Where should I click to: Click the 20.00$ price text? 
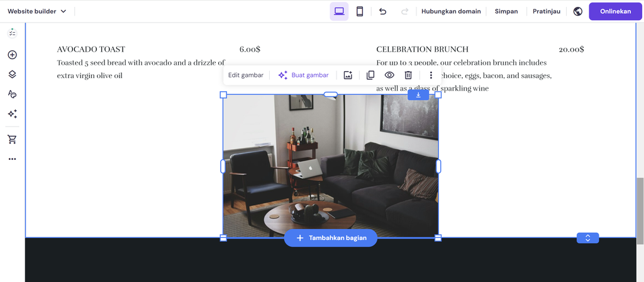click(x=571, y=50)
